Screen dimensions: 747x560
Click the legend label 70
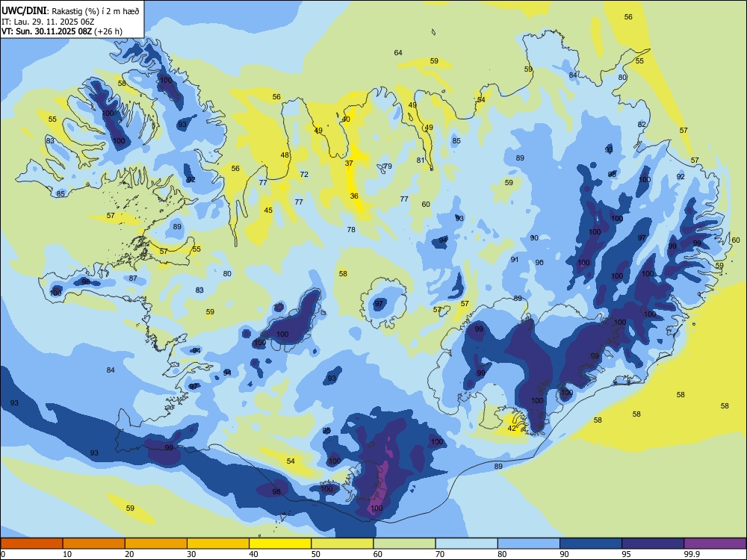tap(440, 554)
